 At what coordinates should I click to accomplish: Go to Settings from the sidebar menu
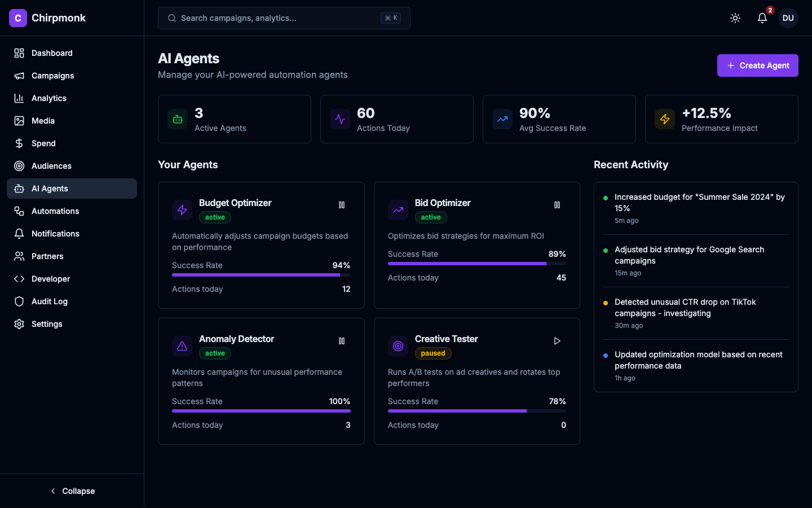coord(47,324)
